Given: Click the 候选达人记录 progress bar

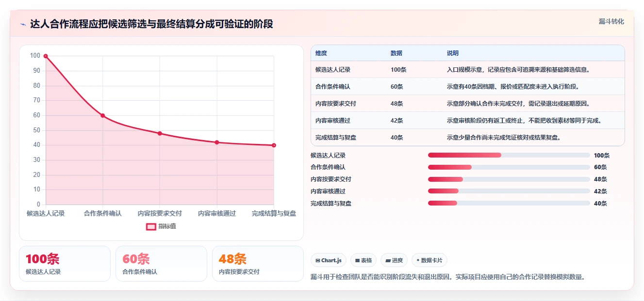Looking at the screenshot, I should tap(509, 155).
